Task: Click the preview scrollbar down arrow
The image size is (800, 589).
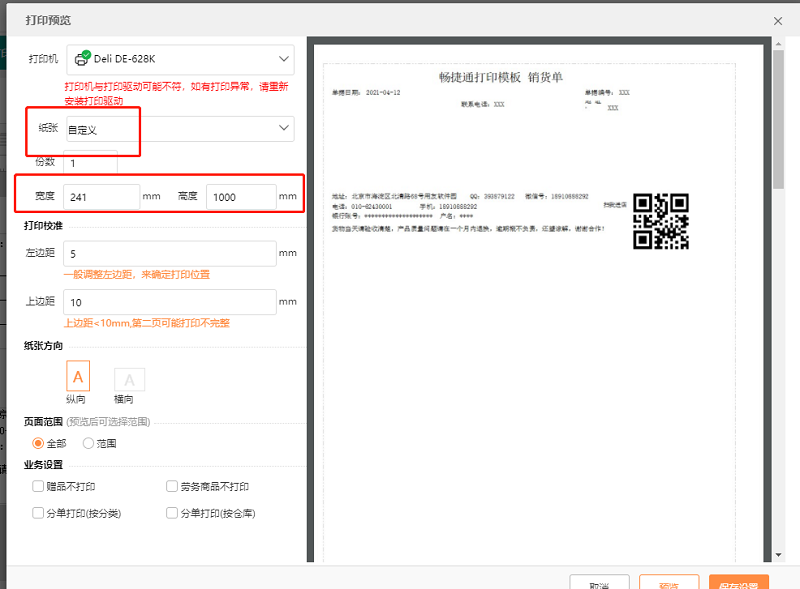Action: (x=778, y=555)
